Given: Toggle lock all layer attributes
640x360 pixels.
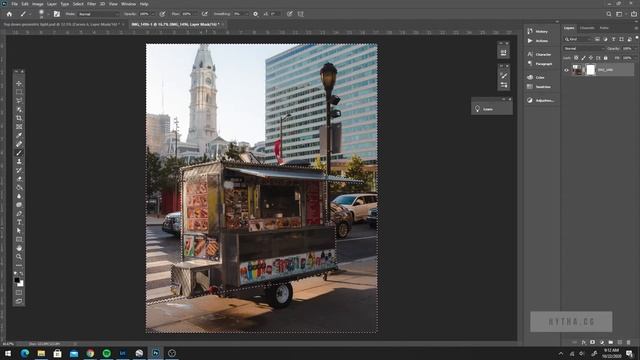Looking at the screenshot, I should 606,58.
